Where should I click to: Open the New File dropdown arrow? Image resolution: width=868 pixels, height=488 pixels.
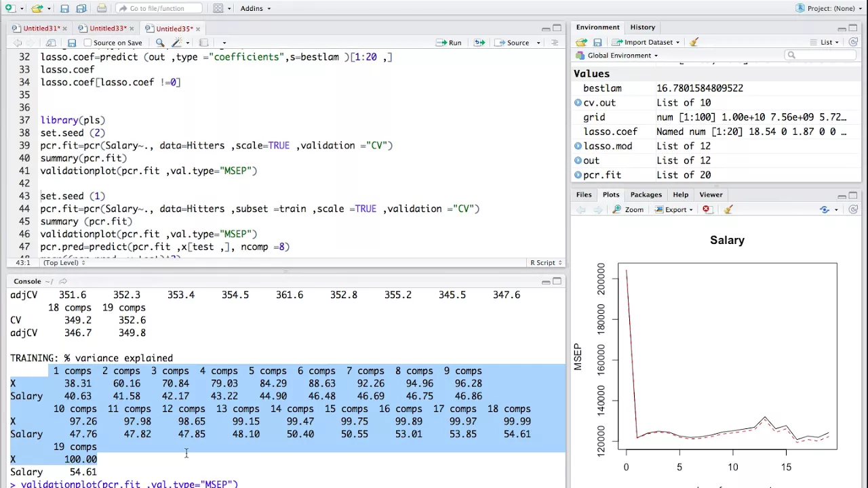tap(21, 9)
